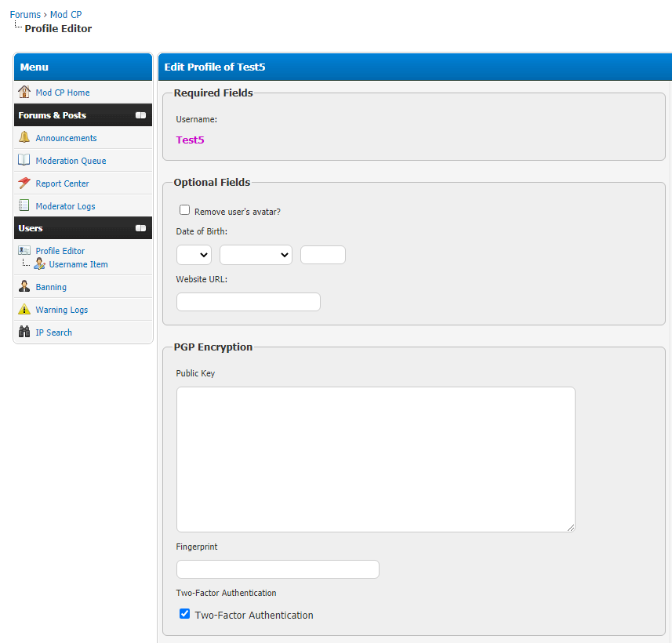Viewport: 672px width, 643px height.
Task: Open the Mod CP breadcrumb link
Action: (x=66, y=15)
